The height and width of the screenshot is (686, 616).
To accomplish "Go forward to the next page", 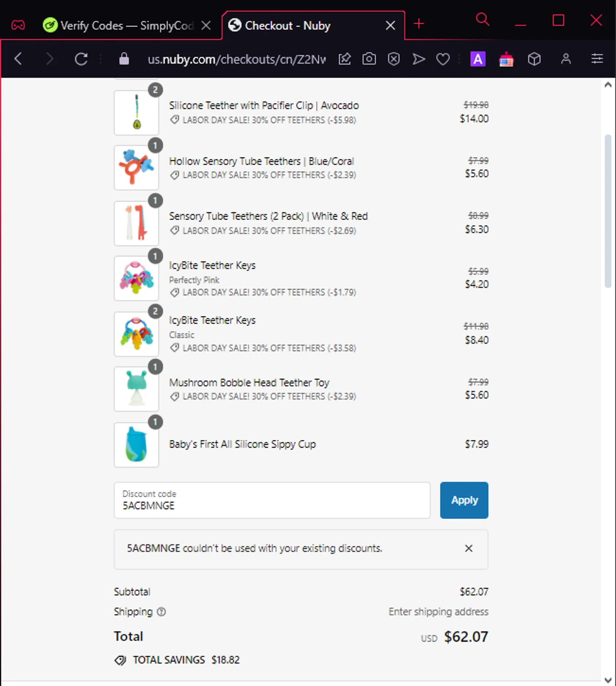I will point(49,59).
